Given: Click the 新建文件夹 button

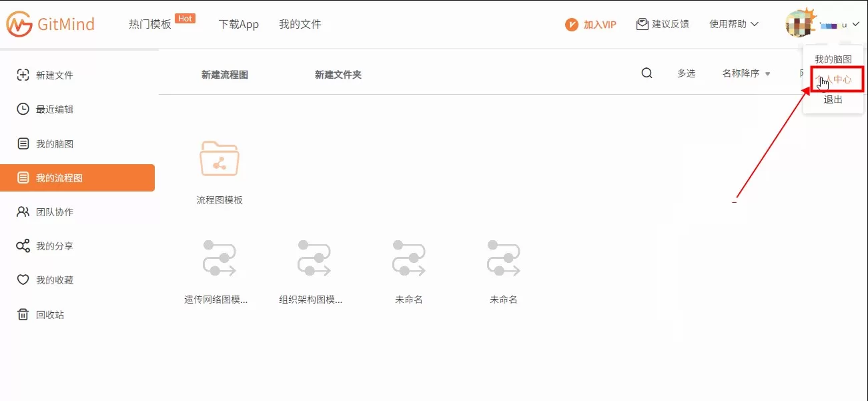Looking at the screenshot, I should [x=338, y=75].
